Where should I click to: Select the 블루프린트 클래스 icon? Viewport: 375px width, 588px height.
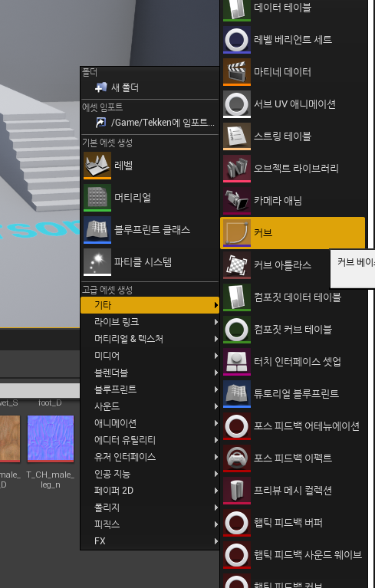point(97,230)
